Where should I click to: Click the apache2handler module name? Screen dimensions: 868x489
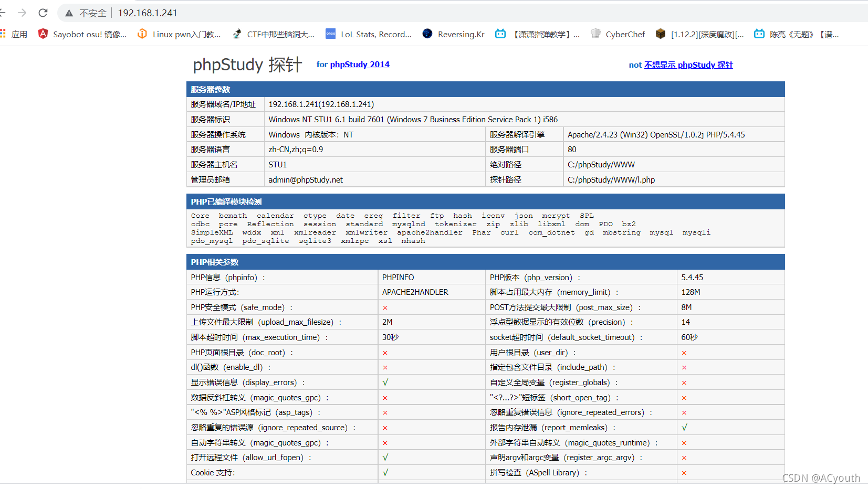pyautogui.click(x=430, y=232)
